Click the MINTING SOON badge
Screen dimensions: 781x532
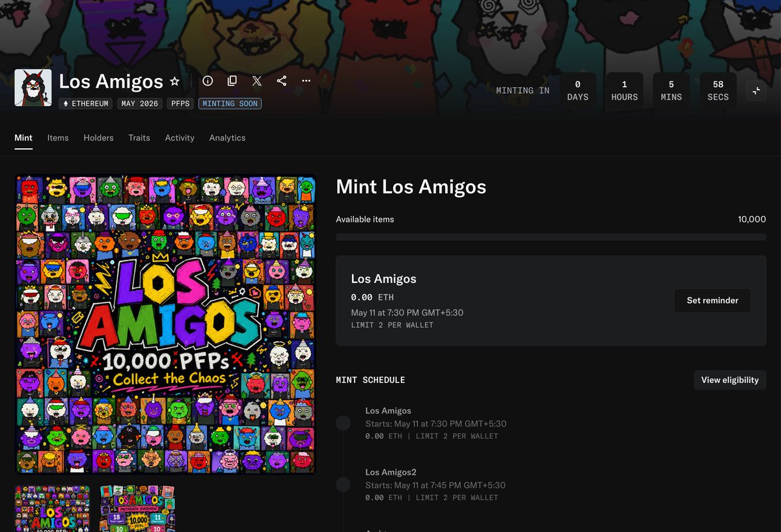point(230,103)
